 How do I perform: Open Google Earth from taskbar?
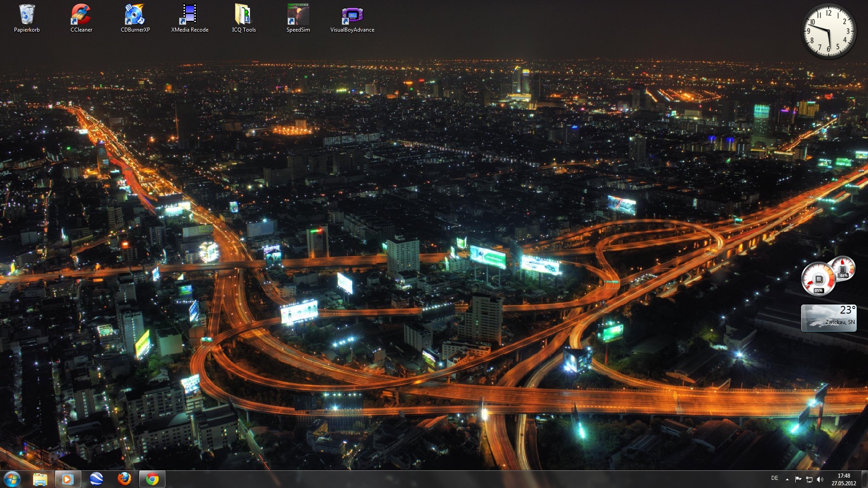(x=96, y=479)
